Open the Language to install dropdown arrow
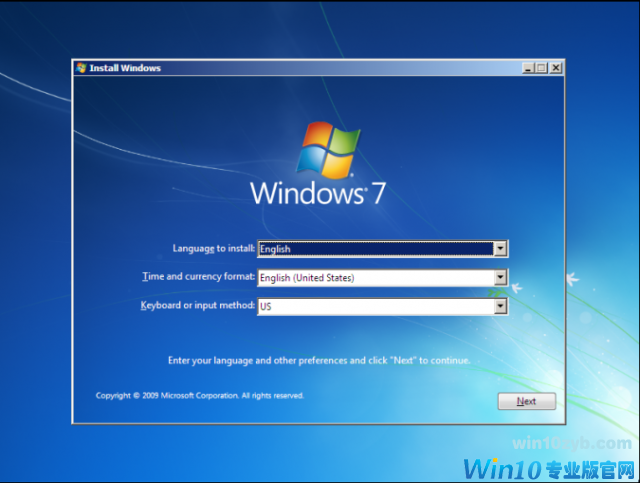640x483 pixels. pyautogui.click(x=500, y=248)
